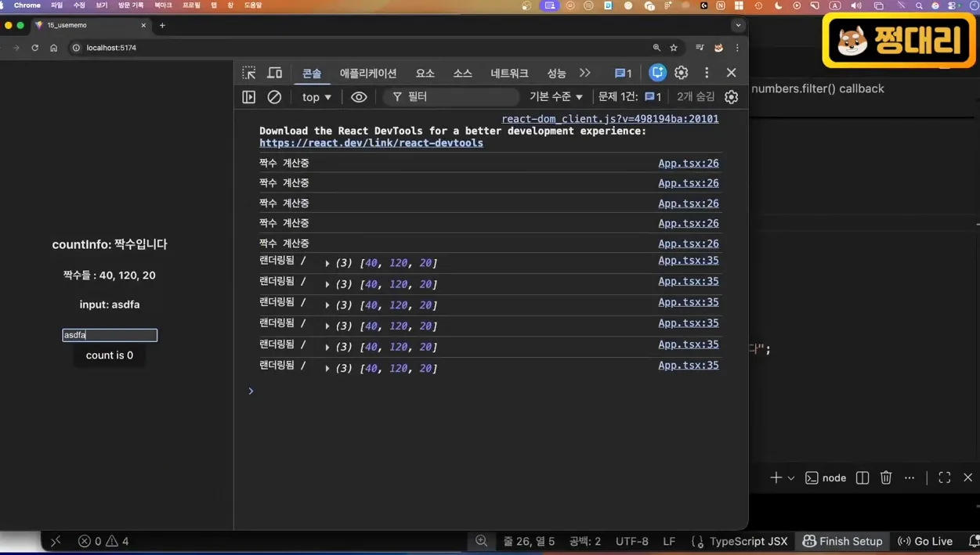
Task: Open the react.dev react-devtools link
Action: [x=371, y=143]
